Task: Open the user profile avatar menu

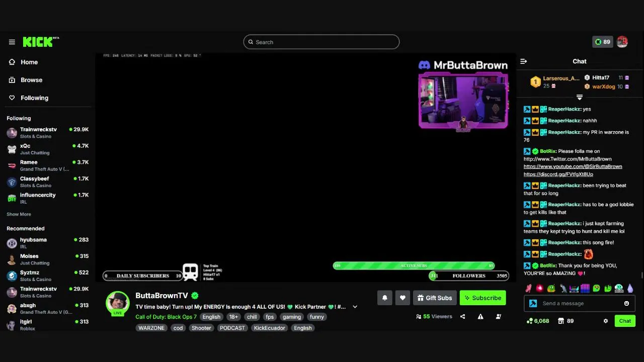Action: pyautogui.click(x=622, y=42)
